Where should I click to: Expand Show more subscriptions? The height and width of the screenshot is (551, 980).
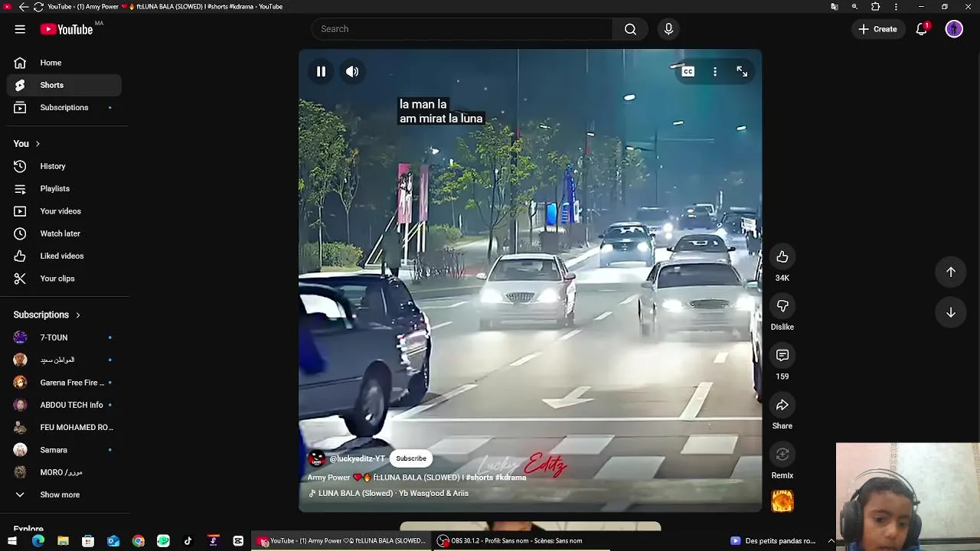(x=64, y=494)
